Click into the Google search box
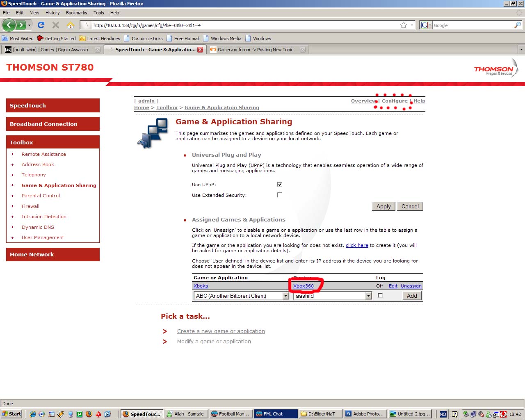Viewport: 525px width, 420px height. 473,25
